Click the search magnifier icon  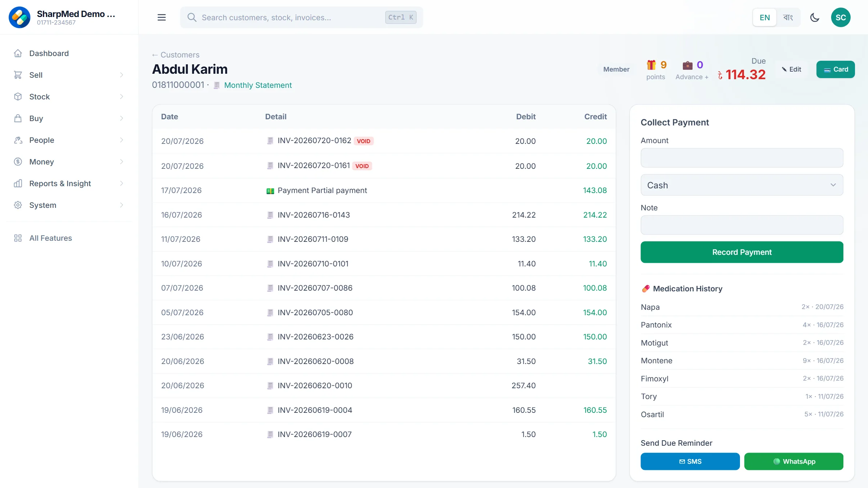[x=192, y=17]
